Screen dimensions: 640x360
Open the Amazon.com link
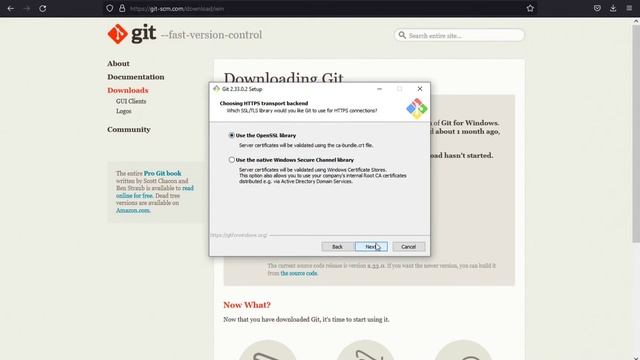point(133,210)
